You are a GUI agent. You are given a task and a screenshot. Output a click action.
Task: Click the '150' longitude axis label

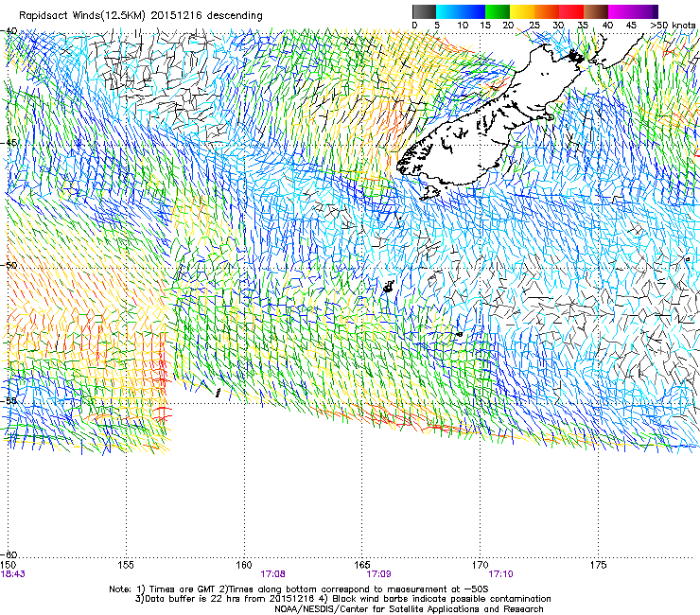[x=9, y=565]
